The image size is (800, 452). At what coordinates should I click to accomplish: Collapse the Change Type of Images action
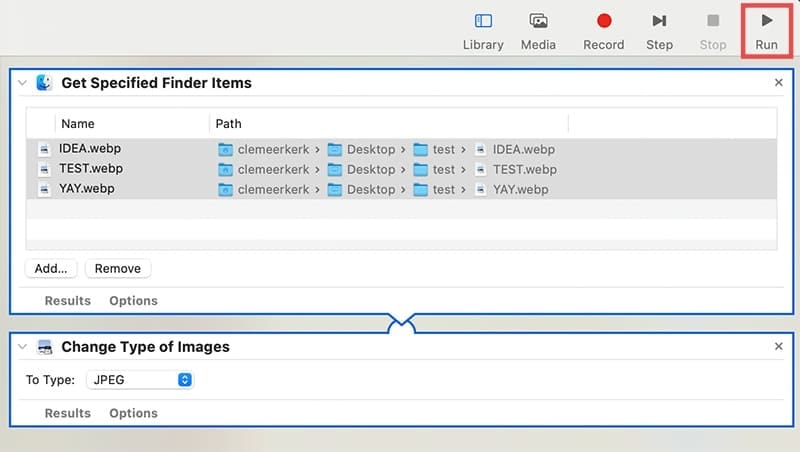[x=22, y=347]
